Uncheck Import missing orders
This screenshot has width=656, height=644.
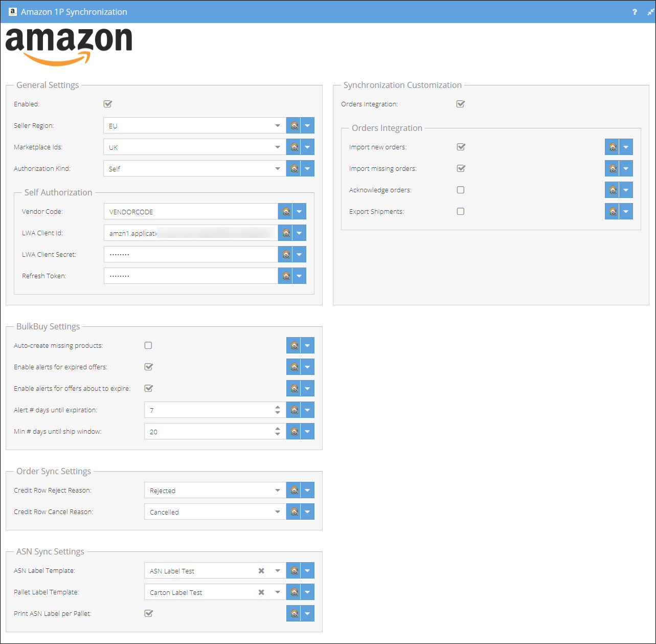pyautogui.click(x=461, y=168)
